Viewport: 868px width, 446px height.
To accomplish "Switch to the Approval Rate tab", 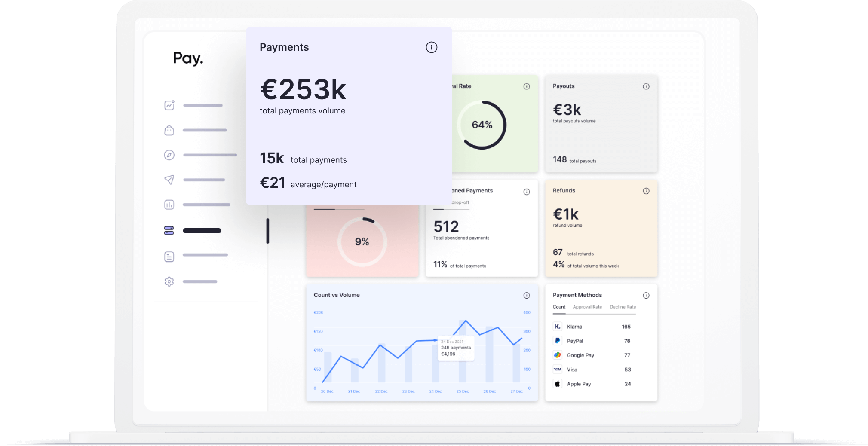I will [587, 307].
